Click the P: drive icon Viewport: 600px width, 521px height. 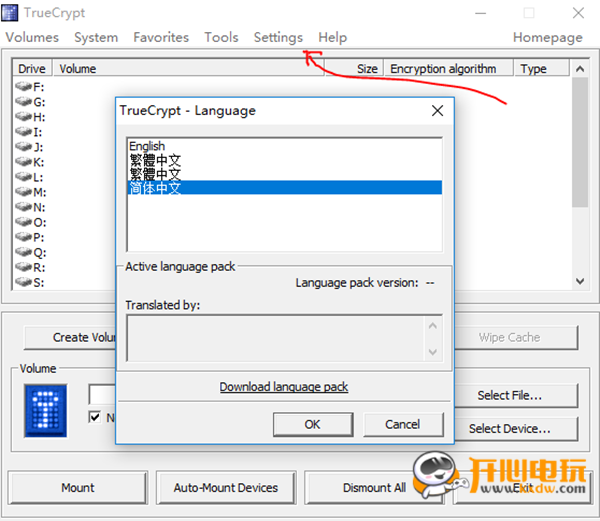[x=24, y=237]
